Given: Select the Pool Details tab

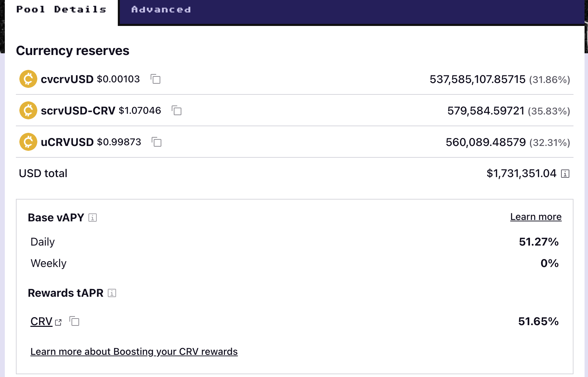Looking at the screenshot, I should pyautogui.click(x=61, y=9).
